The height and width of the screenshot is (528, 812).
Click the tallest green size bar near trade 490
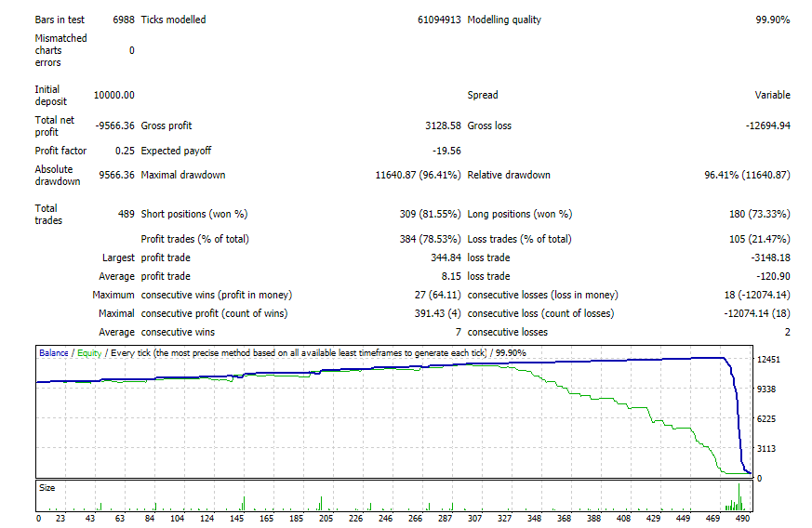[x=739, y=497]
